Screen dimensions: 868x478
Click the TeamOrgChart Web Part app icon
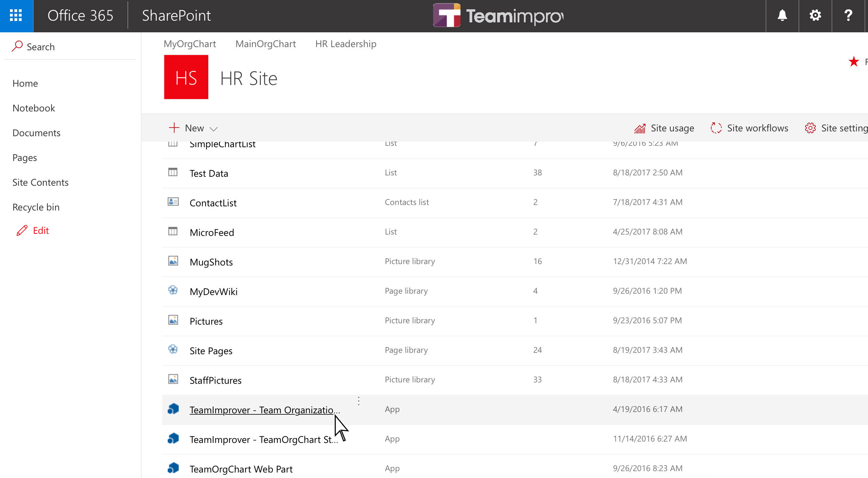point(173,468)
